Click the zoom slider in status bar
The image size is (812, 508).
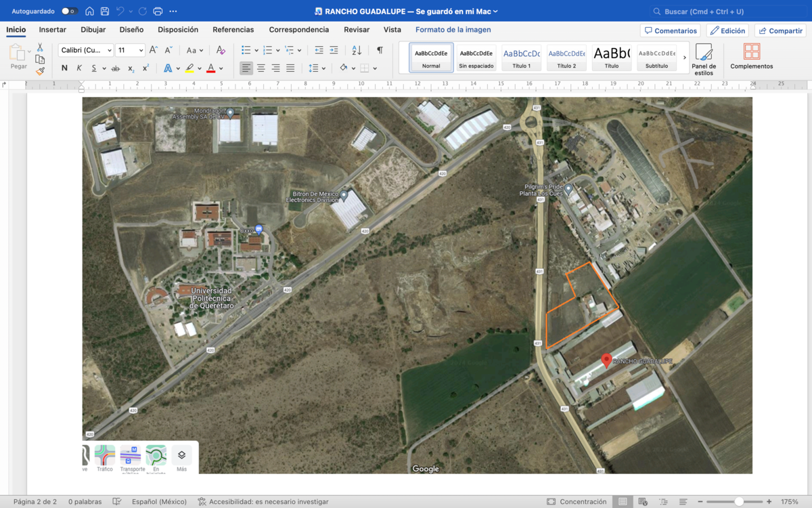point(739,502)
